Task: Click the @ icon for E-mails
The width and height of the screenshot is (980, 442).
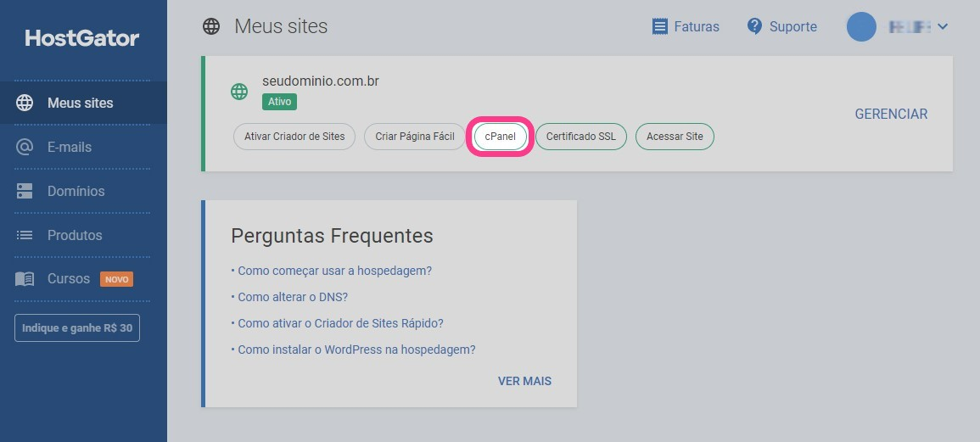Action: 25,147
